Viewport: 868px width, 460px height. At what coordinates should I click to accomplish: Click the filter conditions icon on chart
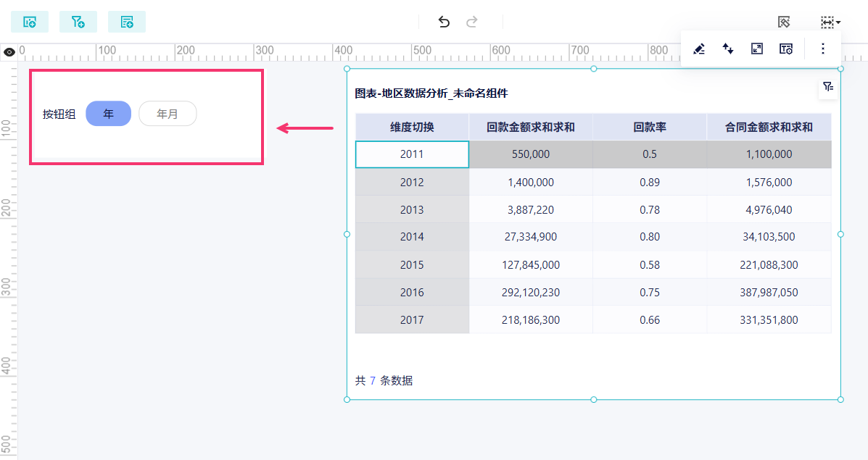pyautogui.click(x=827, y=87)
